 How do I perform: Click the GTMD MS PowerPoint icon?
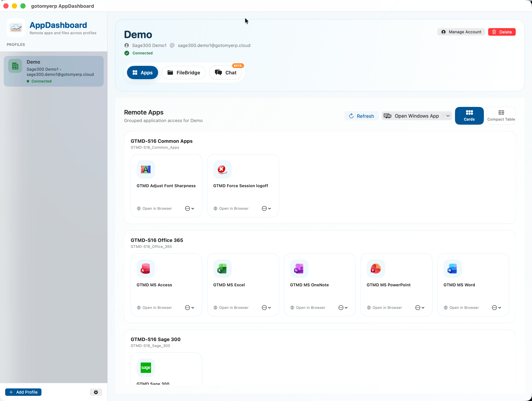tap(376, 268)
